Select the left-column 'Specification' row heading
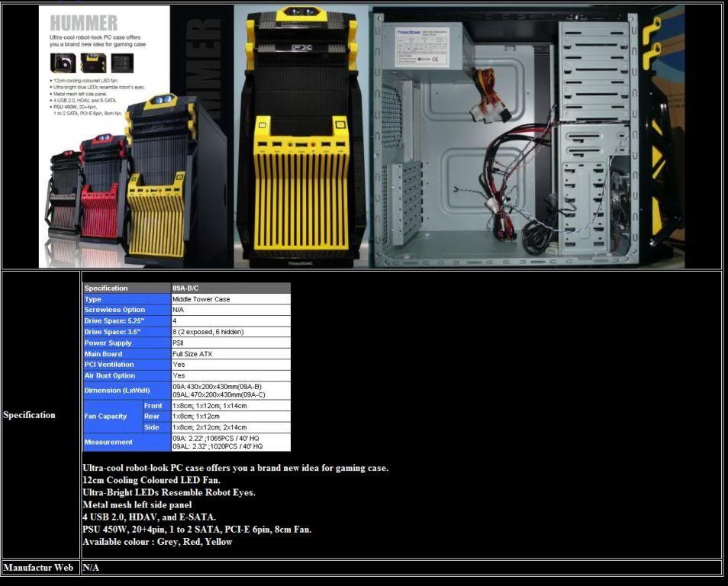 [x=29, y=415]
